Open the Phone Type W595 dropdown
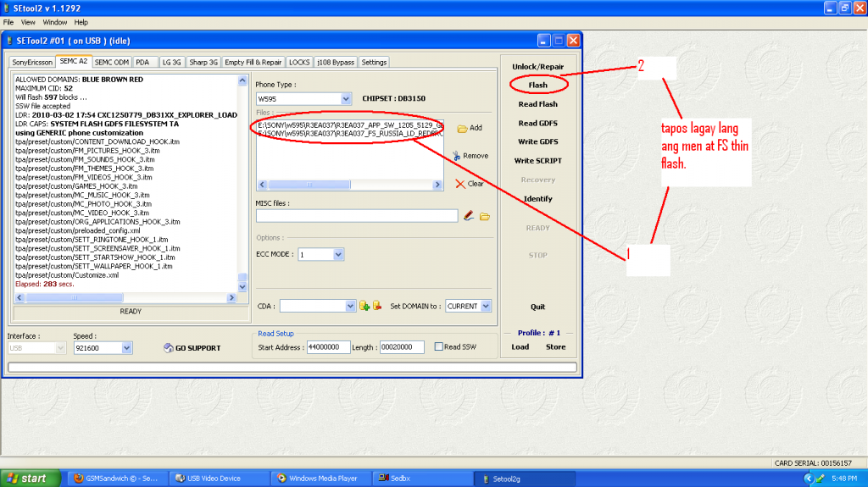Image resolution: width=868 pixels, height=487 pixels. point(346,99)
